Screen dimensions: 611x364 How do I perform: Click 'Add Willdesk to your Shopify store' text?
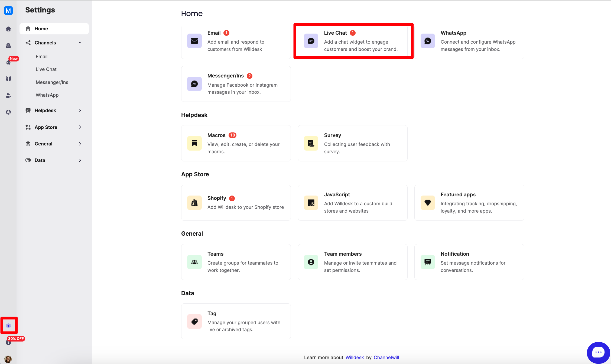click(x=246, y=207)
